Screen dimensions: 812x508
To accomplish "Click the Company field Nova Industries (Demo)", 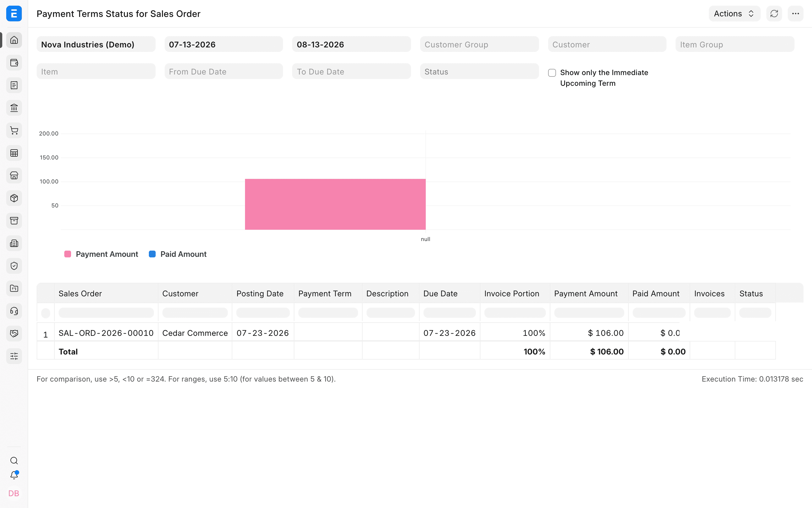I will (x=96, y=44).
